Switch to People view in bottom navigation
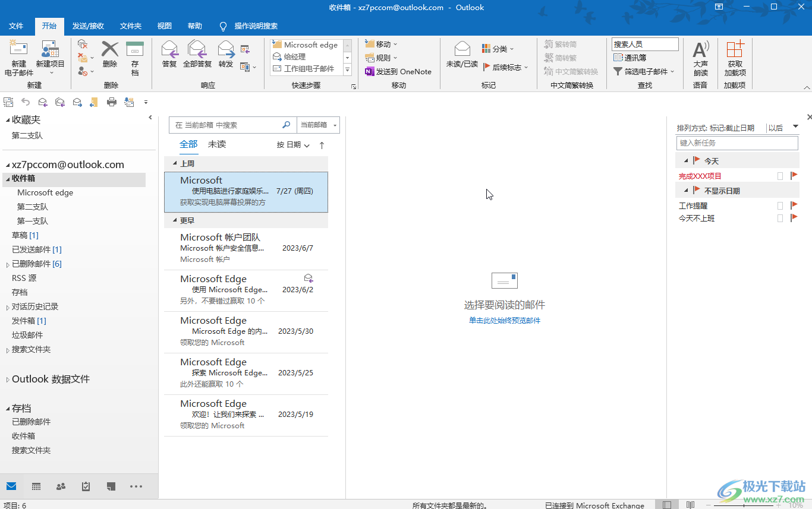The image size is (812, 509). (x=61, y=486)
